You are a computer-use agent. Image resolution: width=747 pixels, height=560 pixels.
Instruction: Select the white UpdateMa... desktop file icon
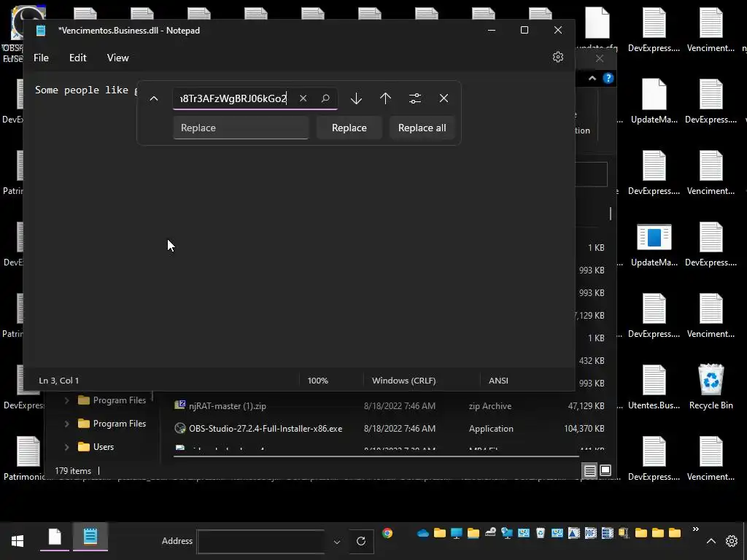tap(654, 101)
